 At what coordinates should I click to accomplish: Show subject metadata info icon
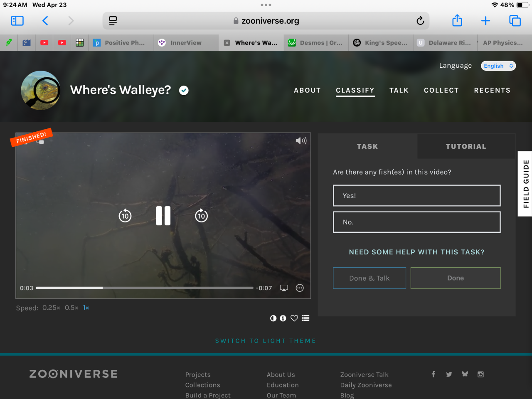(x=283, y=318)
